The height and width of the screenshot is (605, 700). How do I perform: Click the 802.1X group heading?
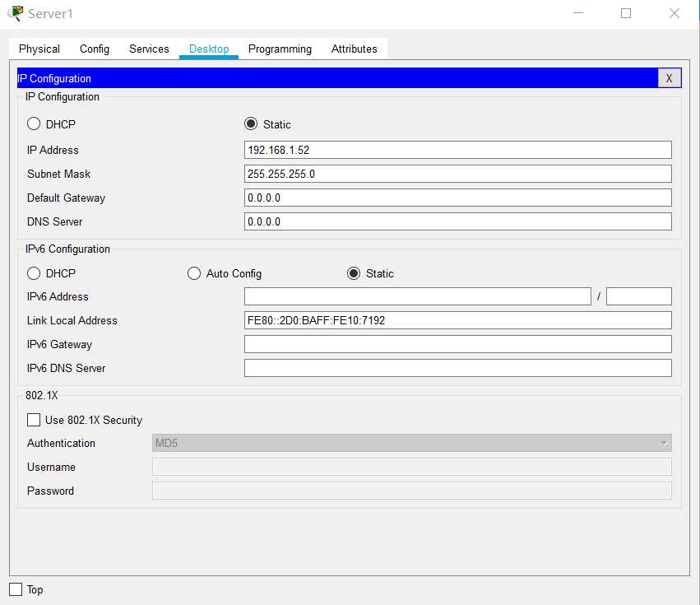(x=41, y=395)
